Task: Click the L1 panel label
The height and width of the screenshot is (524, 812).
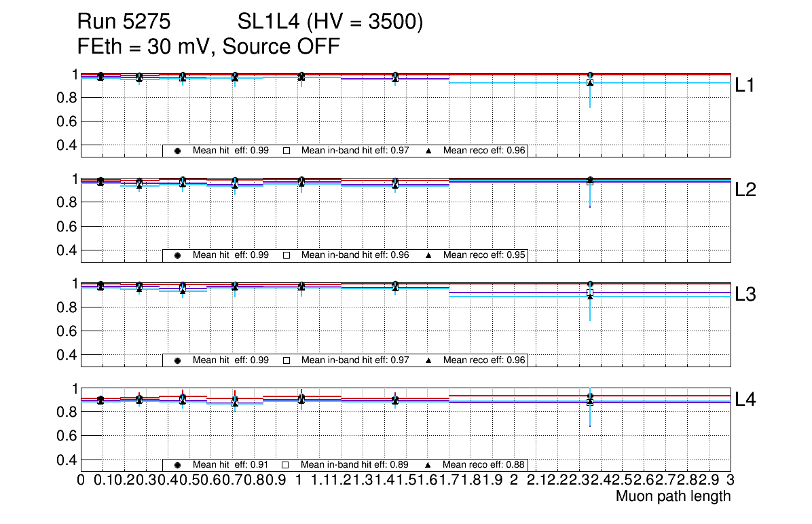Action: click(745, 86)
